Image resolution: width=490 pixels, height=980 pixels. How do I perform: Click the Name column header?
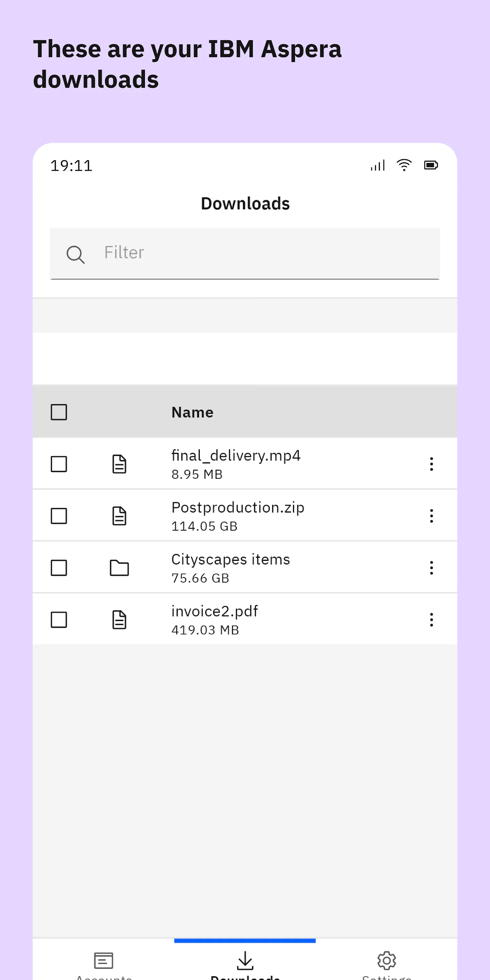(x=193, y=412)
